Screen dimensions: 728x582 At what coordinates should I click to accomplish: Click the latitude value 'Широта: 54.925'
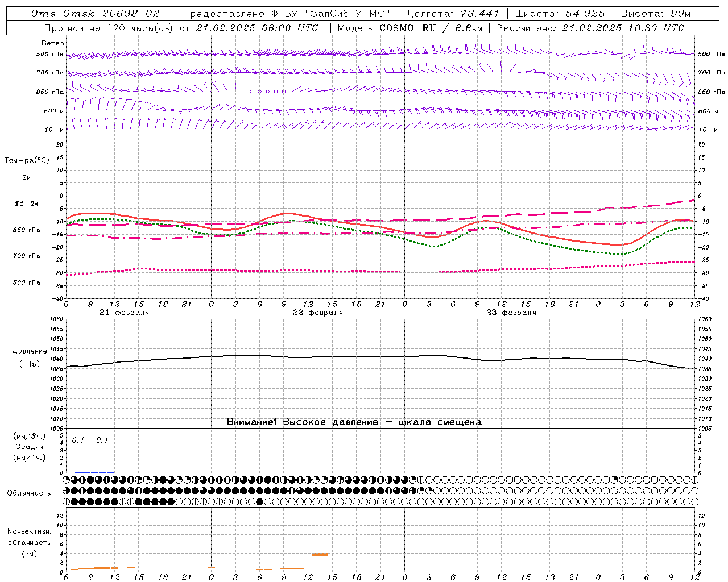pos(560,14)
